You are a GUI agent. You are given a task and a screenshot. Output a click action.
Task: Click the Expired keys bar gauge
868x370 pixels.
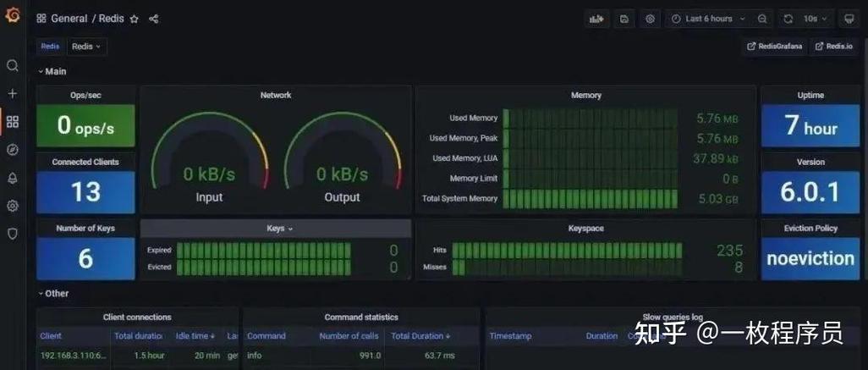pos(263,251)
